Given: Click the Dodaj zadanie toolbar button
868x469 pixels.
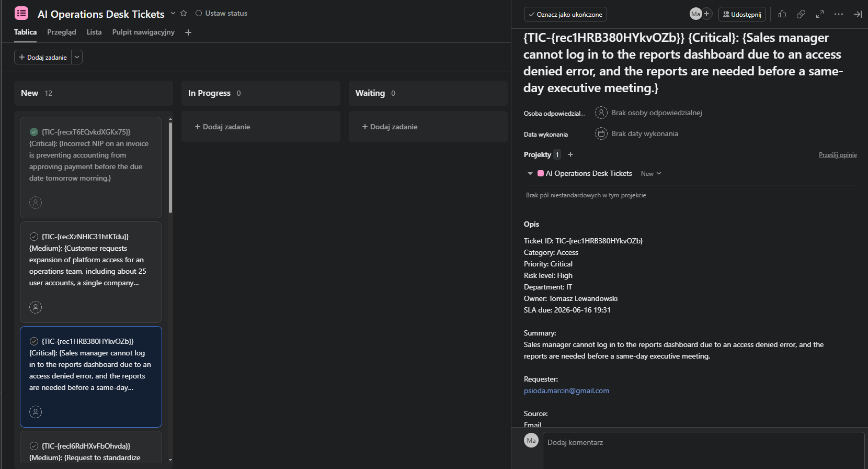Looking at the screenshot, I should coord(43,57).
